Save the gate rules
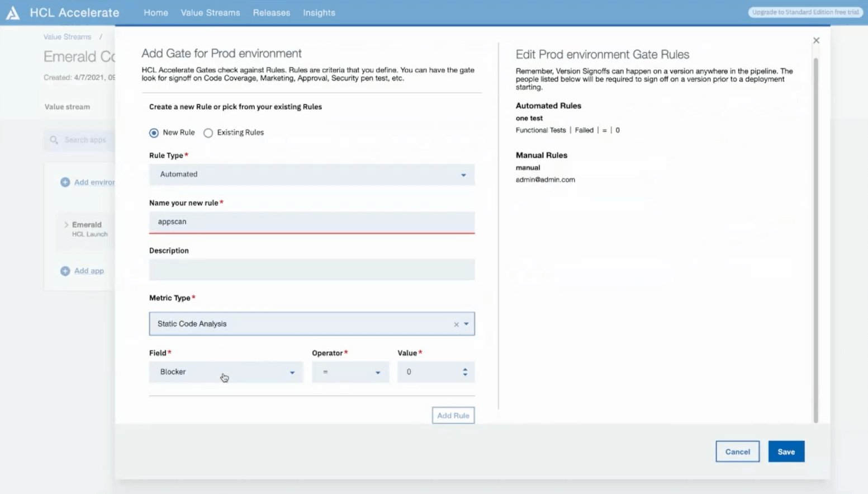868x494 pixels. pos(786,451)
